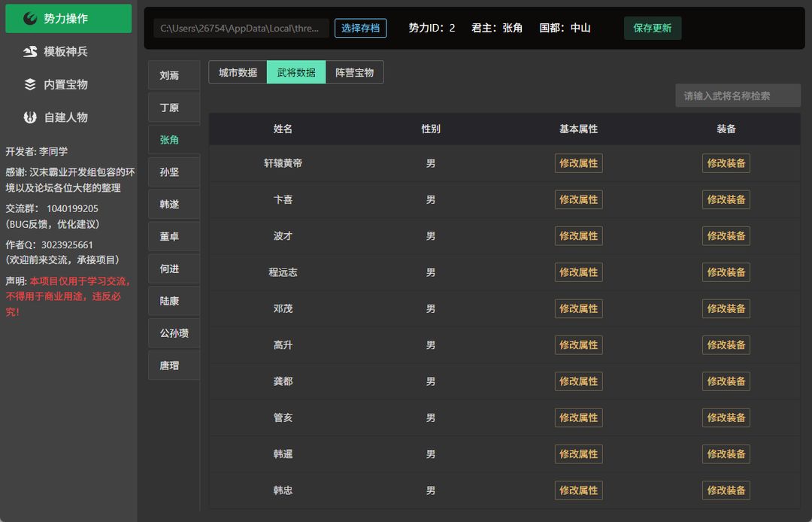Open the 阵营宝物 tab
812x522 pixels.
[355, 72]
